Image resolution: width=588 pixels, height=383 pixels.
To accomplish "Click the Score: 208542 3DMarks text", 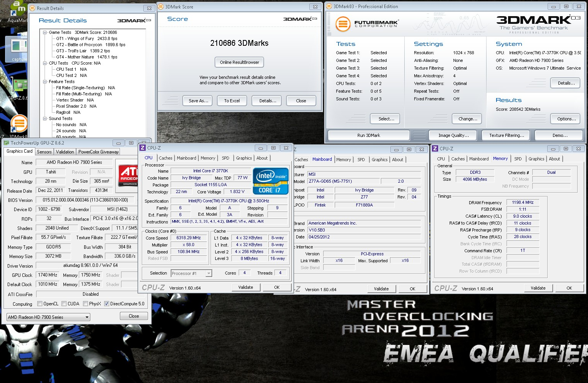I will (518, 109).
